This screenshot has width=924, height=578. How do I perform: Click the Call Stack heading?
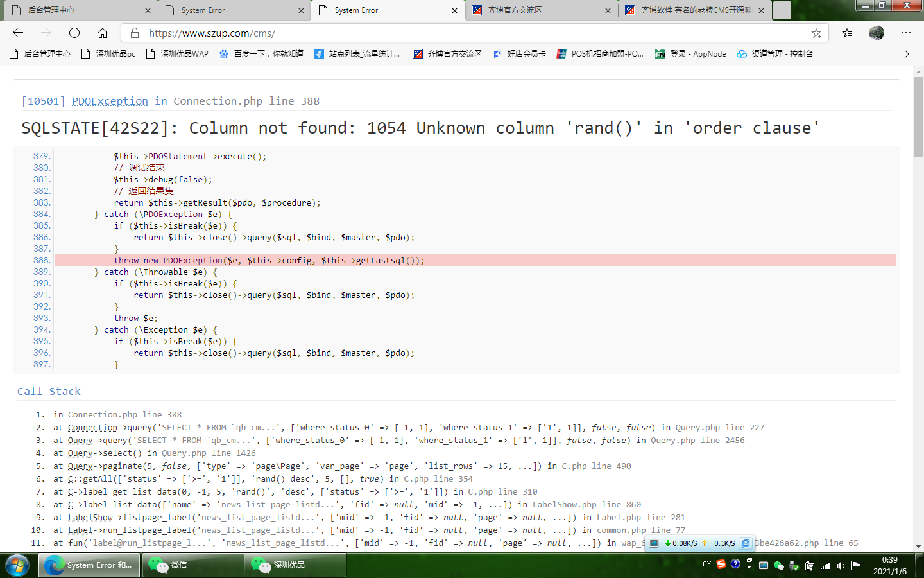[49, 391]
